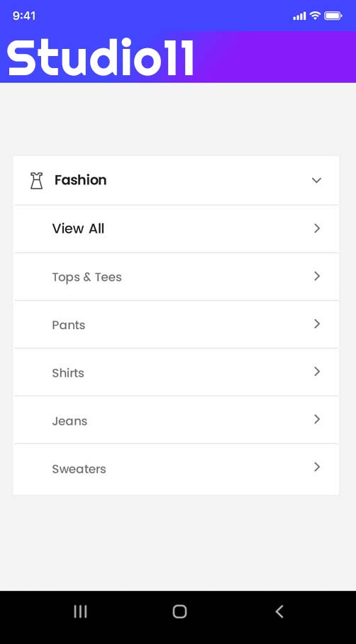Open the View All menu entry
Screen dimensions: 356x644
[x=176, y=229]
